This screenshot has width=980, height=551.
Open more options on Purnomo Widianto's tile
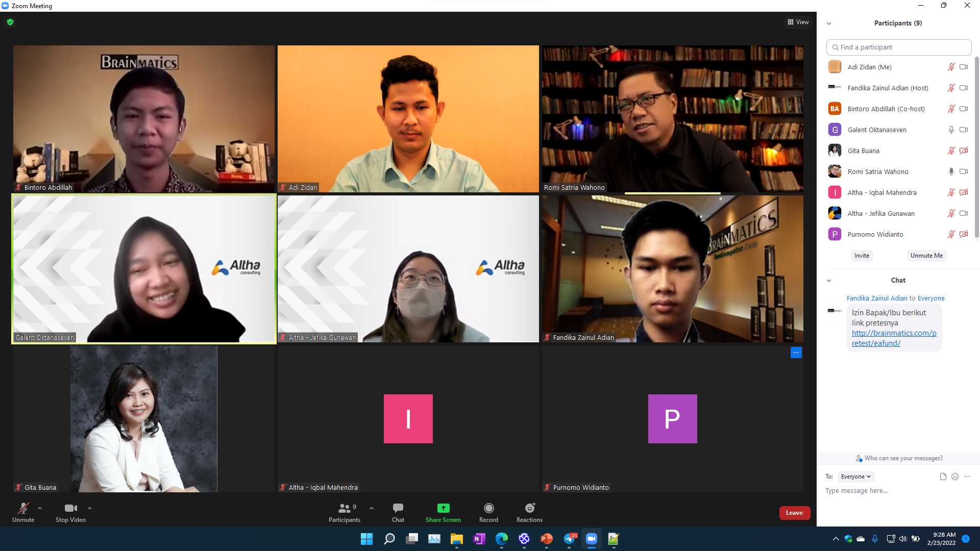[x=796, y=353]
